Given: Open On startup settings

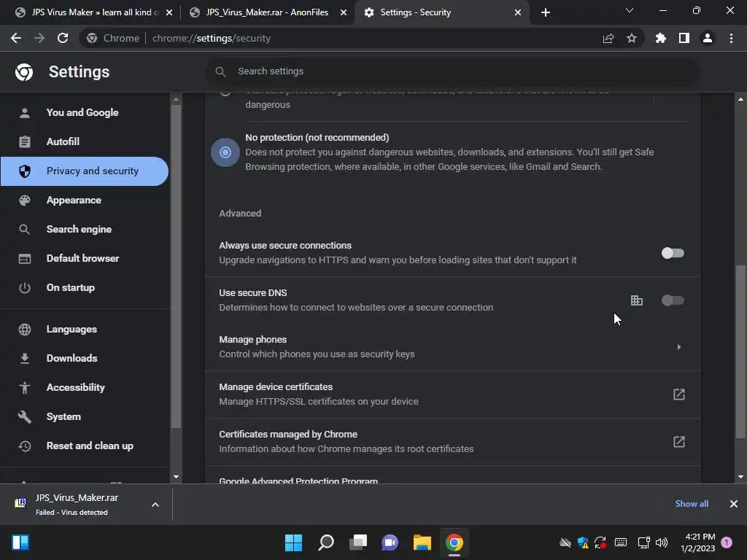Looking at the screenshot, I should click(x=85, y=287).
